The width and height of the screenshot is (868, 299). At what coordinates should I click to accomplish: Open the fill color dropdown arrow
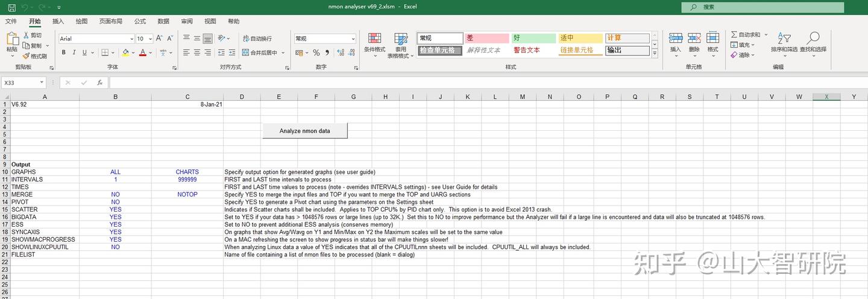tap(133, 52)
